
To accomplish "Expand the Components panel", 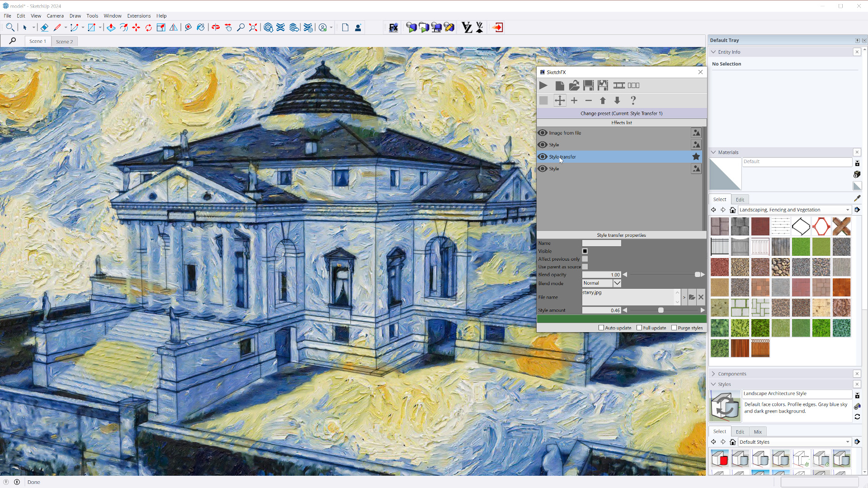I will (714, 374).
